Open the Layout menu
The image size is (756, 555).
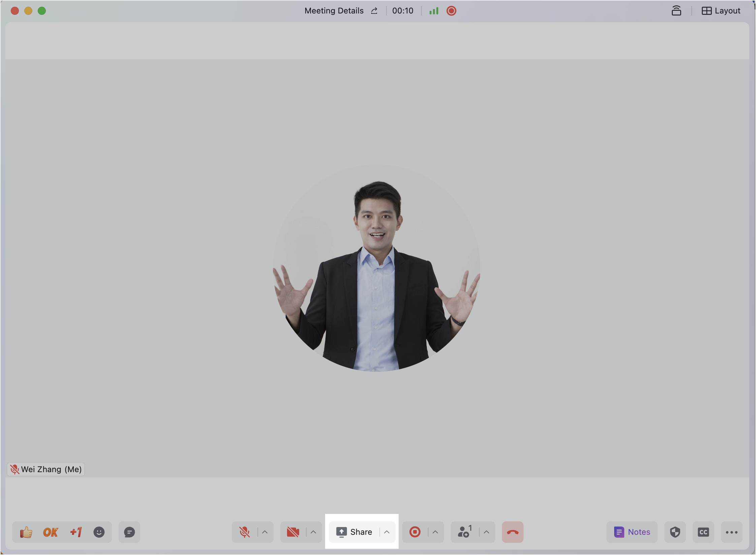(x=721, y=11)
